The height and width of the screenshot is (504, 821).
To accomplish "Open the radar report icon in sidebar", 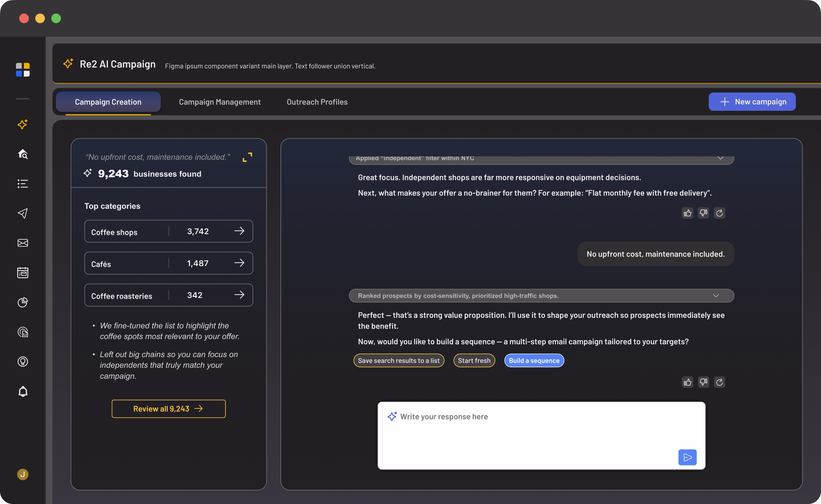I will pos(23,332).
